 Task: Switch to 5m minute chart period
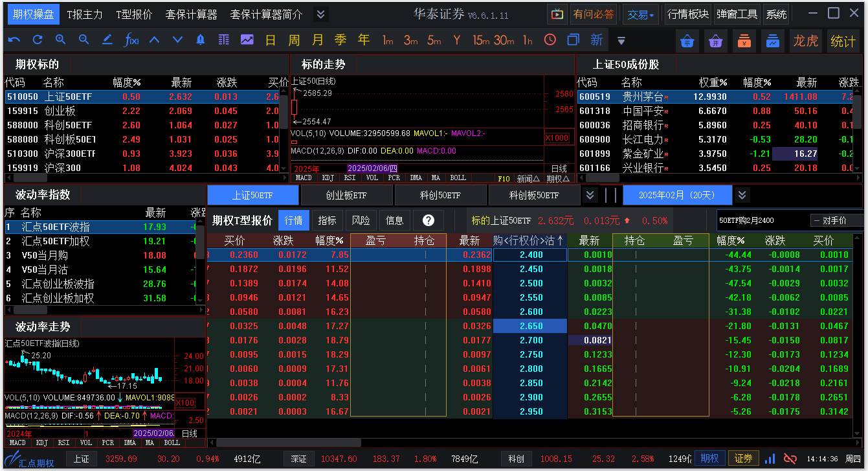434,40
